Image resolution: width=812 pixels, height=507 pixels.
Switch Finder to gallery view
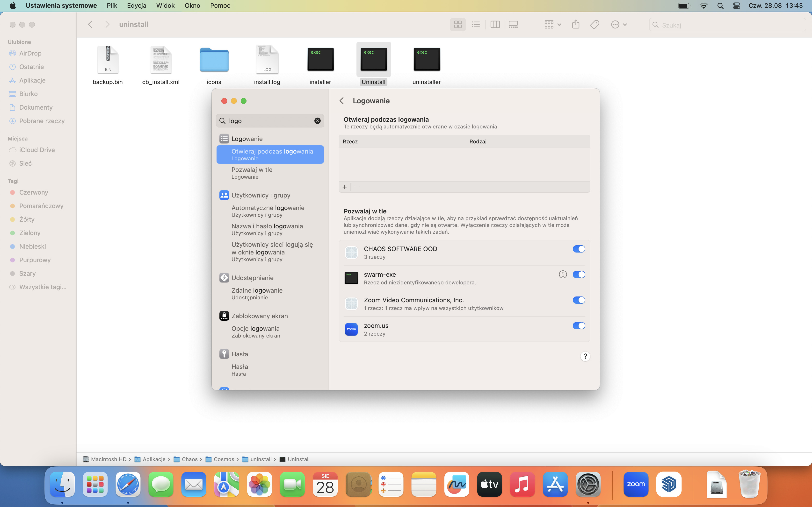(513, 24)
